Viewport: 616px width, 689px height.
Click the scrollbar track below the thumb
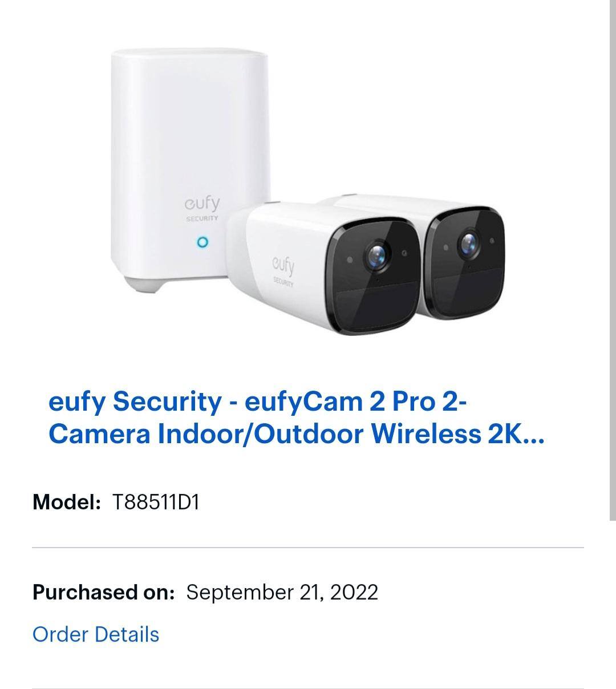613,599
